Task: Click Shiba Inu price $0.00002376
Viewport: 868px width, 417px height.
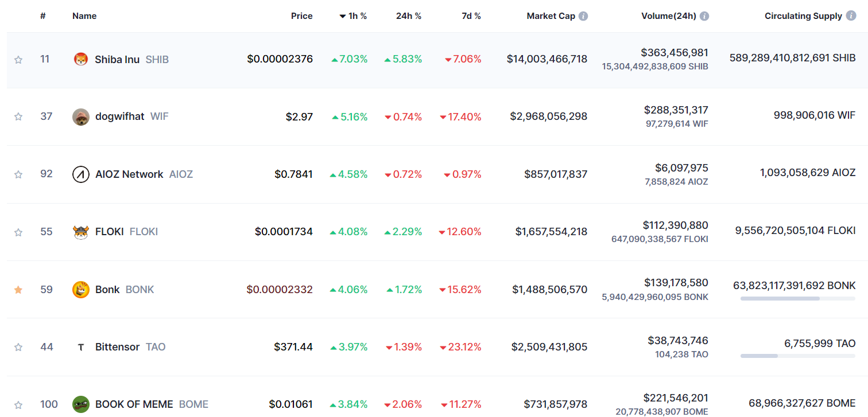Action: (280, 59)
